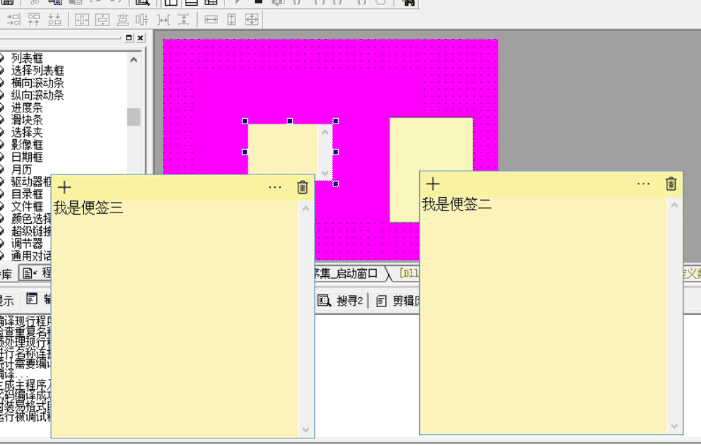Choose the 日期框 component
This screenshot has height=446, width=701.
[28, 156]
